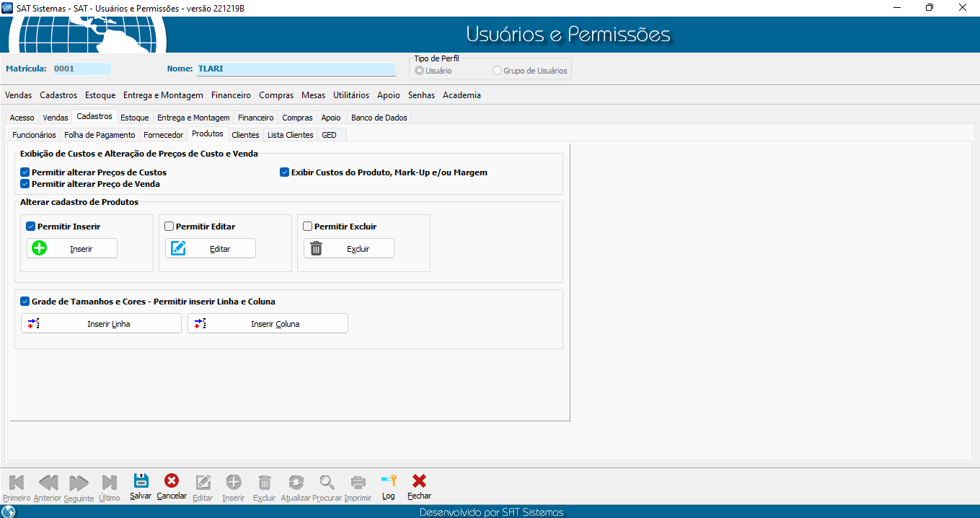The height and width of the screenshot is (518, 980).
Task: Click the red Cancelar icon
Action: [x=172, y=481]
